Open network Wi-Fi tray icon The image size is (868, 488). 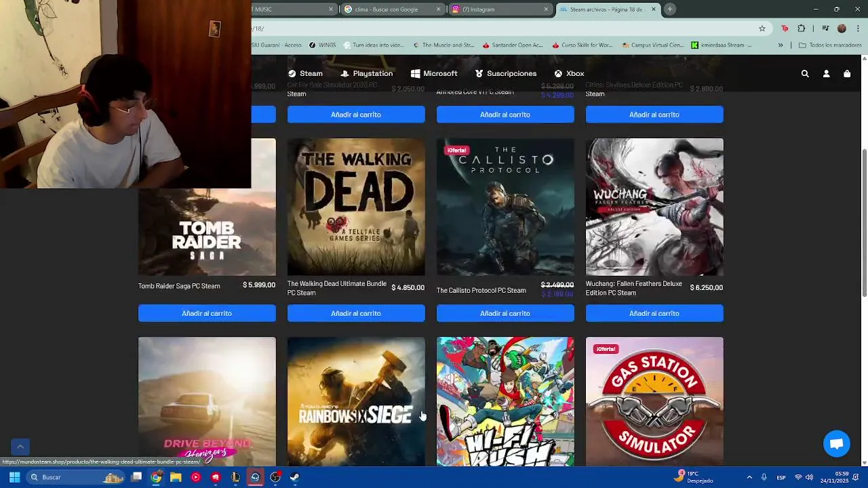[798, 477]
